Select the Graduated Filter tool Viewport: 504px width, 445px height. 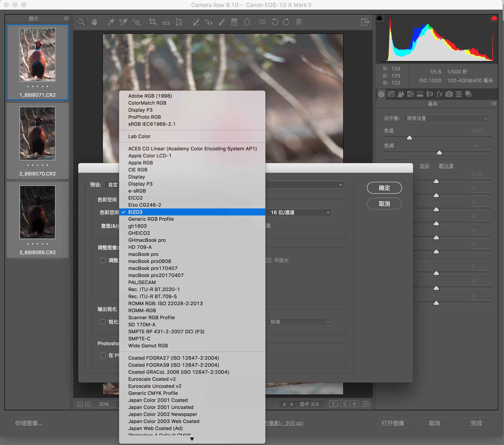coord(234,22)
